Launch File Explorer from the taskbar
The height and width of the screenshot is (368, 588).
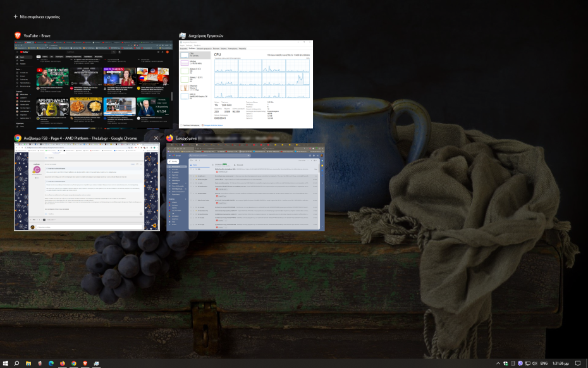tap(28, 363)
